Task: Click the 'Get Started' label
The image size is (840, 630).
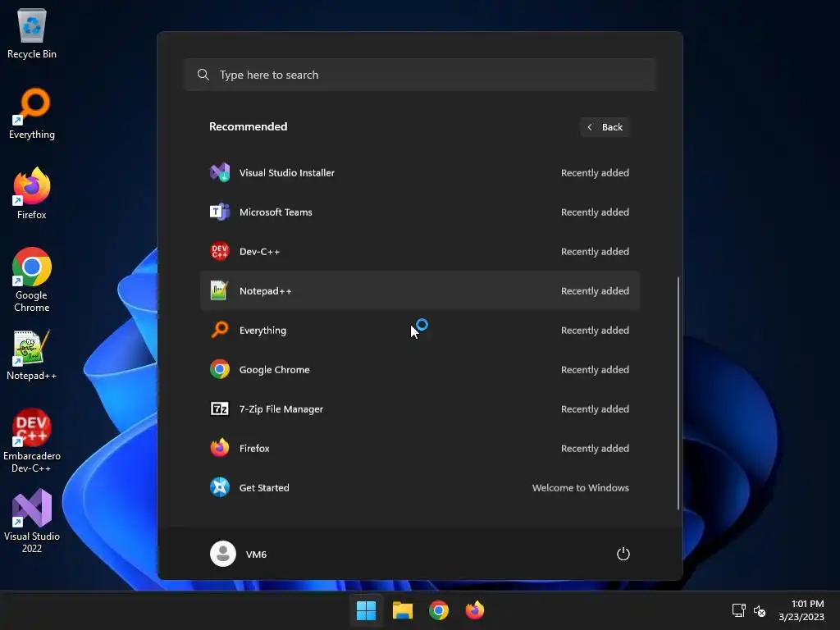Action: click(x=264, y=487)
